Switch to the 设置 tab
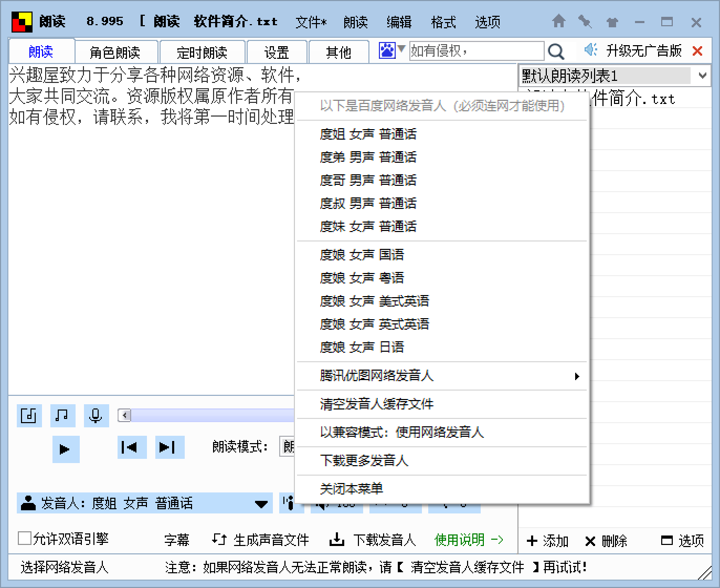This screenshot has width=720, height=588. point(277,52)
